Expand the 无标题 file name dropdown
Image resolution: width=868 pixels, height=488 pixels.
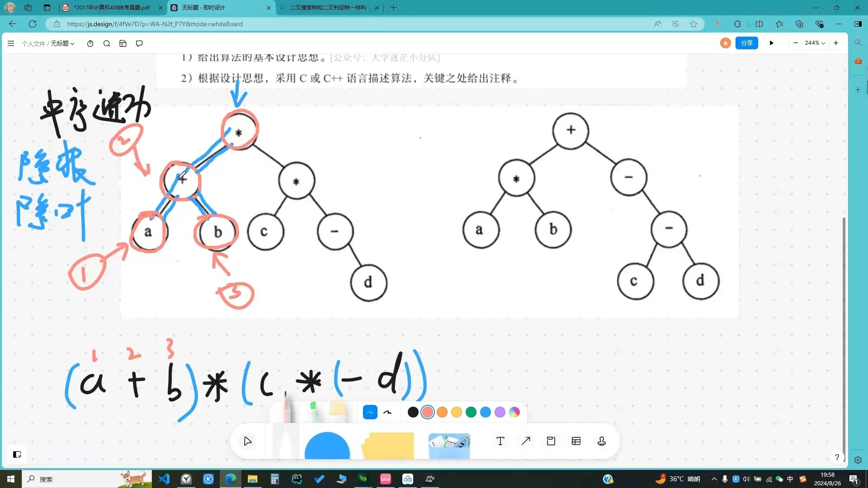pyautogui.click(x=62, y=43)
